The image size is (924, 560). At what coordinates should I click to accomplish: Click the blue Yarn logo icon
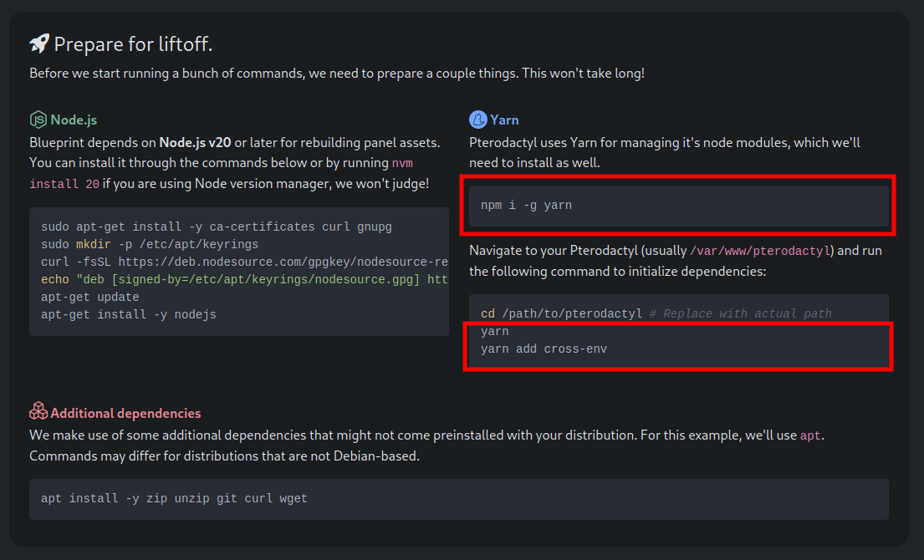tap(478, 120)
